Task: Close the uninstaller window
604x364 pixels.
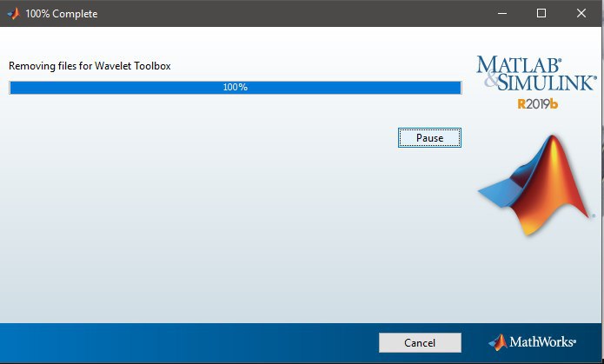Action: coord(581,14)
